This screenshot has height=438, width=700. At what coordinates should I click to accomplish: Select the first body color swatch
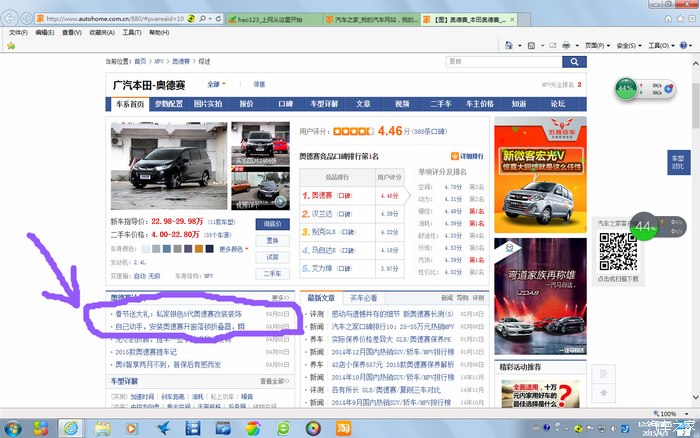[x=147, y=248]
